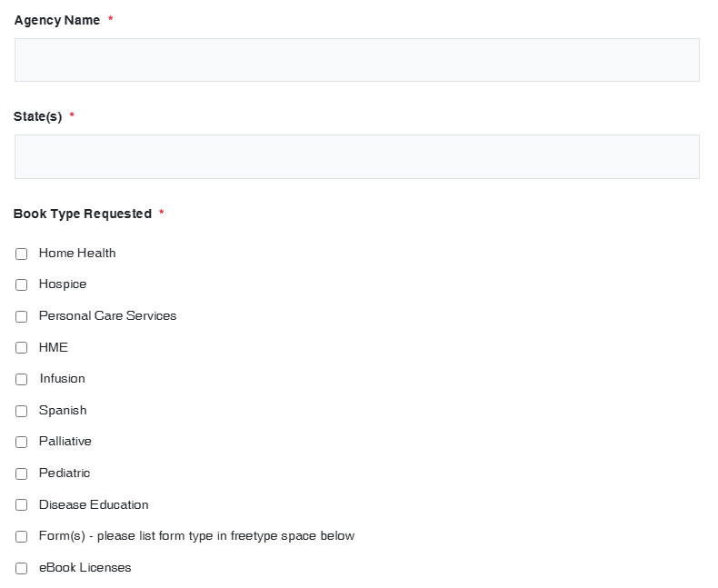Toggle the Infusion checkbox
The width and height of the screenshot is (718, 588).
[21, 379]
